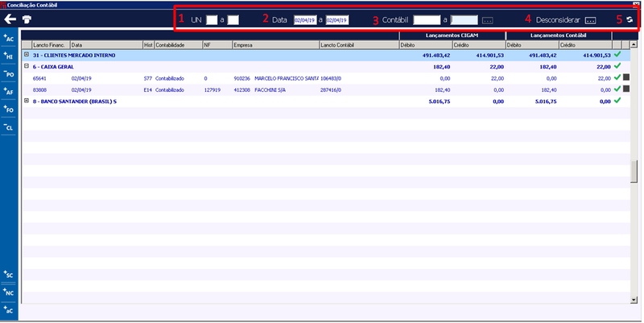Click the NF column header

pos(217,45)
